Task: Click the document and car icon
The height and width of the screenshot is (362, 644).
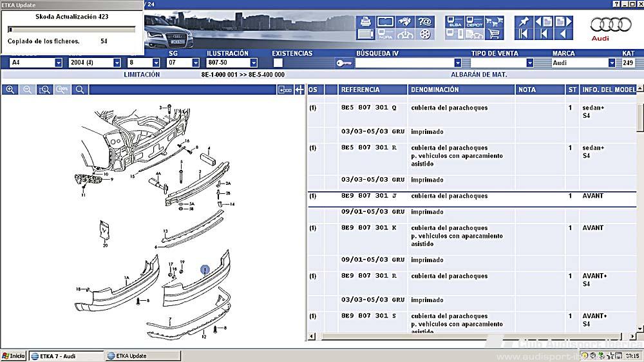Action: (475, 34)
